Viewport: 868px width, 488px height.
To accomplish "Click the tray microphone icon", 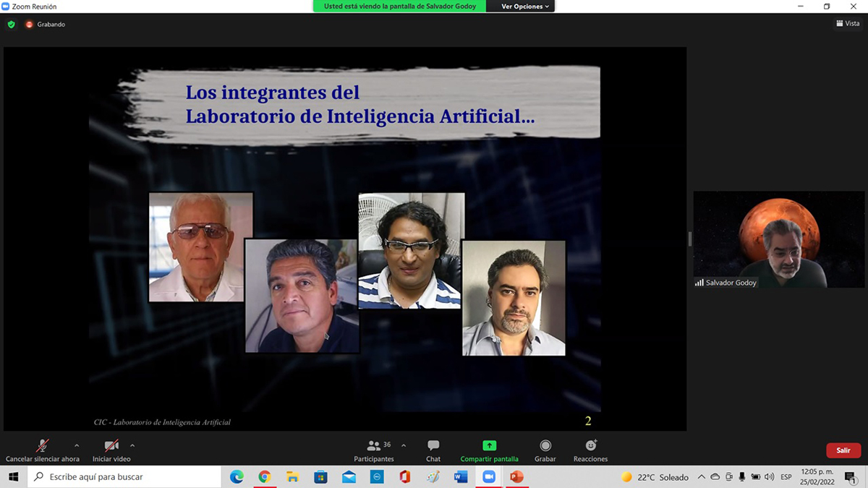I will coord(741,477).
